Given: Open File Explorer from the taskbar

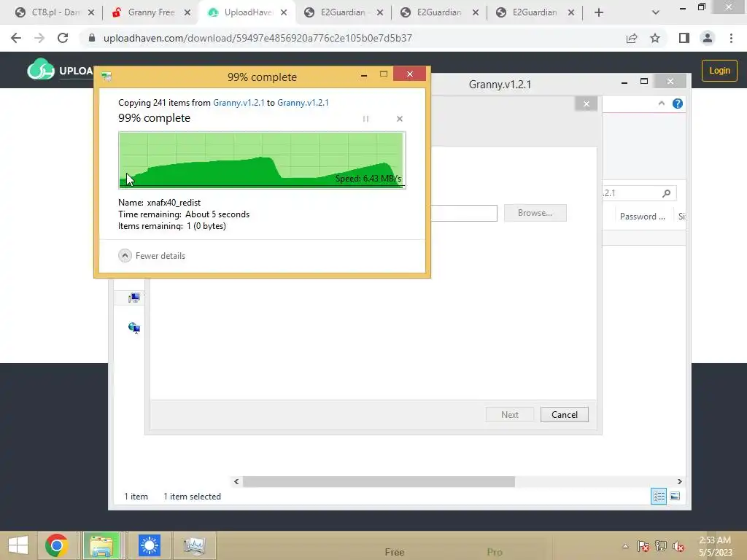Looking at the screenshot, I should click(101, 545).
